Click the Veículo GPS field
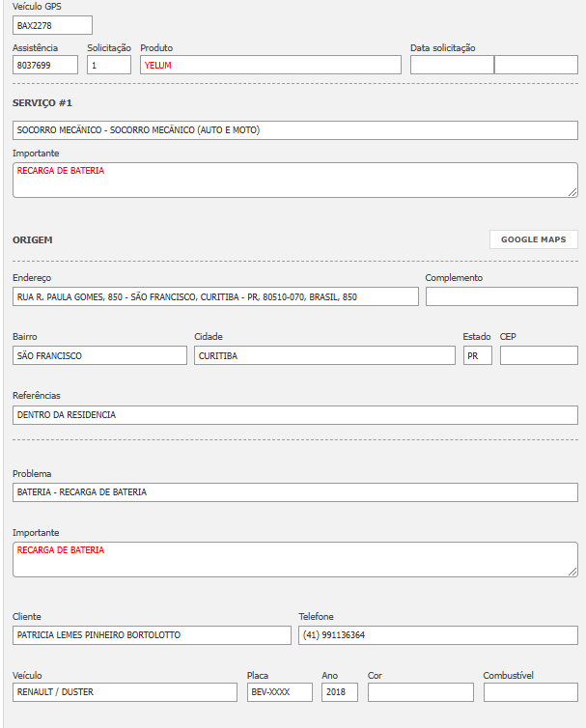This screenshot has width=586, height=728. (x=52, y=25)
